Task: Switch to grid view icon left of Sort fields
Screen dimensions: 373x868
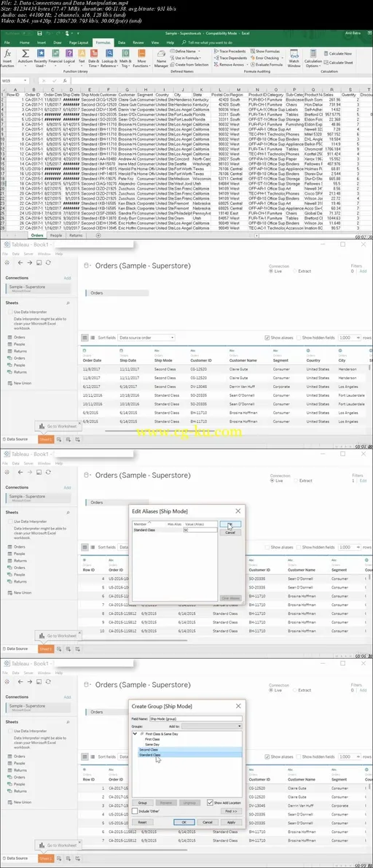Action: (x=85, y=337)
